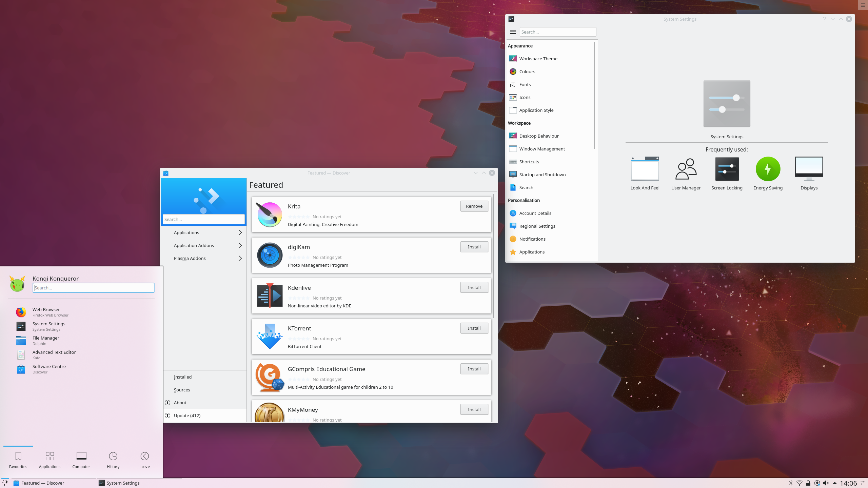This screenshot has height=488, width=868.
Task: Click the Update 412 items option
Action: click(187, 415)
